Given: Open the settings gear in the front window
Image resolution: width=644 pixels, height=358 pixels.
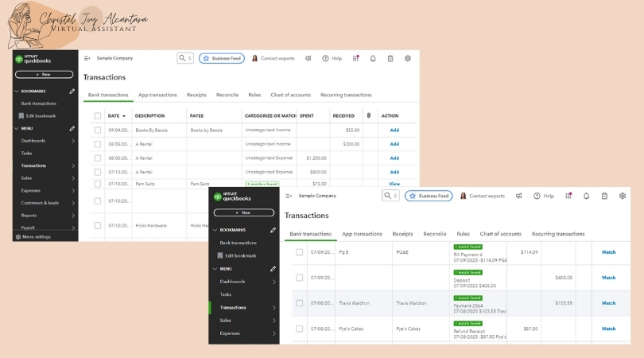Looking at the screenshot, I should [x=623, y=196].
